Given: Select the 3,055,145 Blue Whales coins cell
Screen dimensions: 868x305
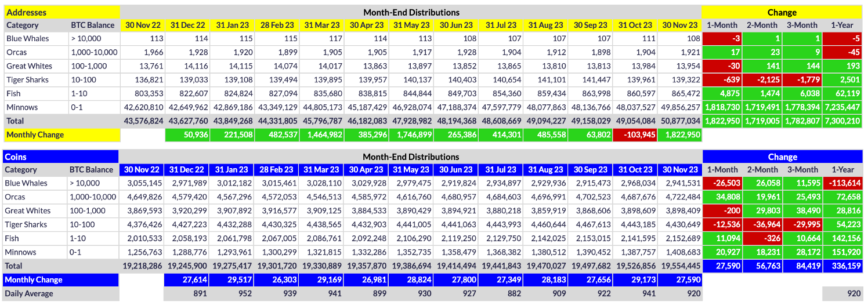Looking at the screenshot, I should click(142, 183).
